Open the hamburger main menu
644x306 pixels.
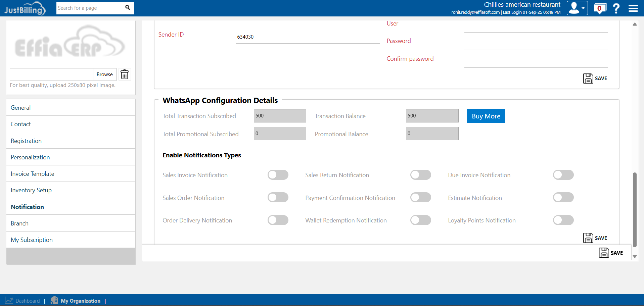[633, 8]
